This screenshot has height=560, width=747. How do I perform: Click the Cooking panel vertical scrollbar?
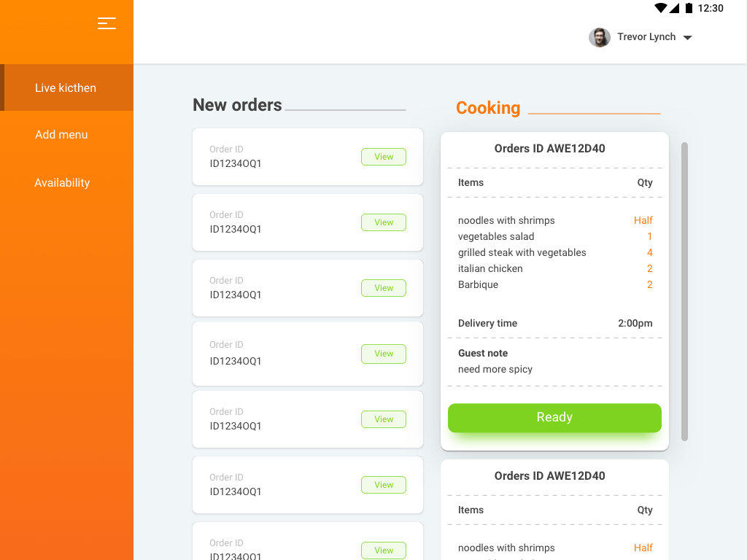pos(684,292)
